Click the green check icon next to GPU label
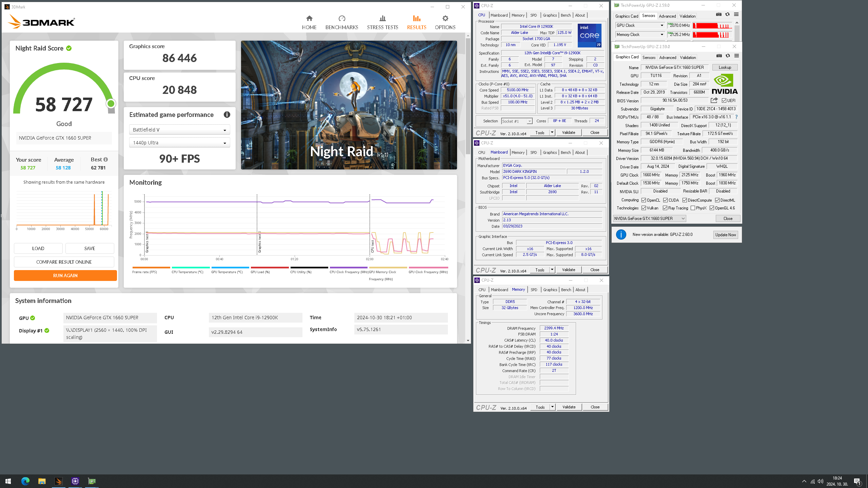 click(33, 318)
